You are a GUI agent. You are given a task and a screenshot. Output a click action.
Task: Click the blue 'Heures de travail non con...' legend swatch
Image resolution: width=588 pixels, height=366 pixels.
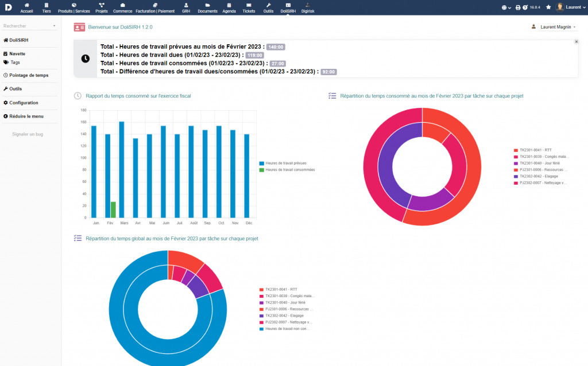click(261, 329)
